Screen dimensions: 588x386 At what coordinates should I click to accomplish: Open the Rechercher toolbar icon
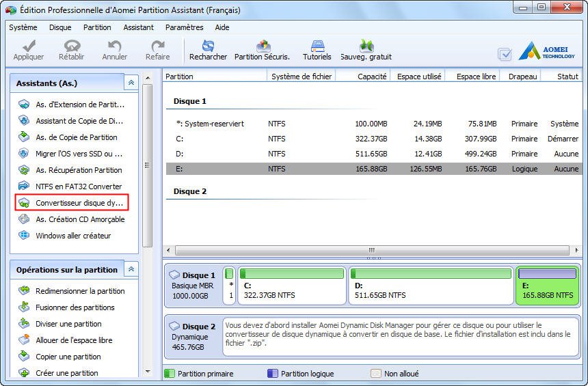click(208, 46)
